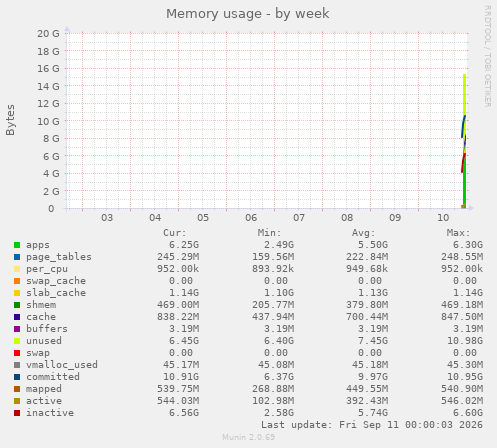Click the mapped brown legend swatch
The image size is (497, 448).
(17, 389)
